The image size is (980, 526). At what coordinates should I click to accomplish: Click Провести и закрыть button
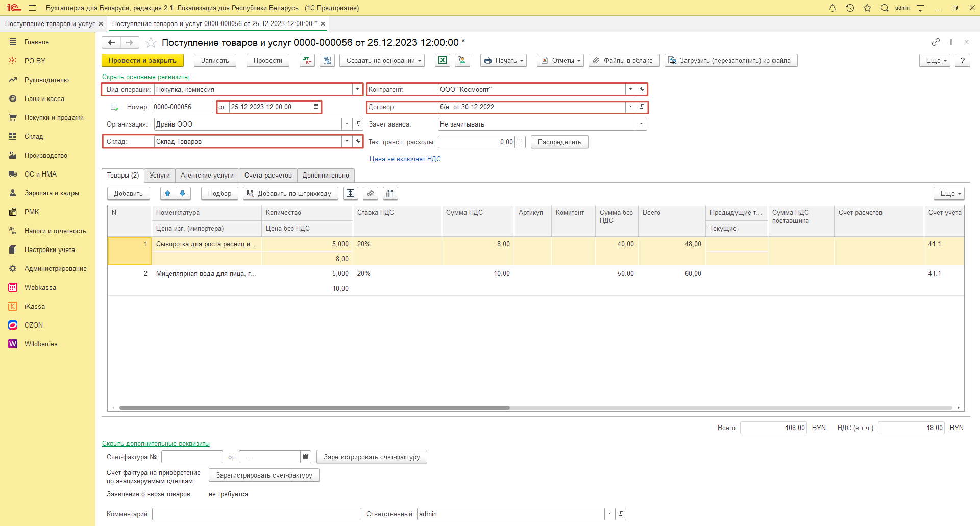[142, 60]
